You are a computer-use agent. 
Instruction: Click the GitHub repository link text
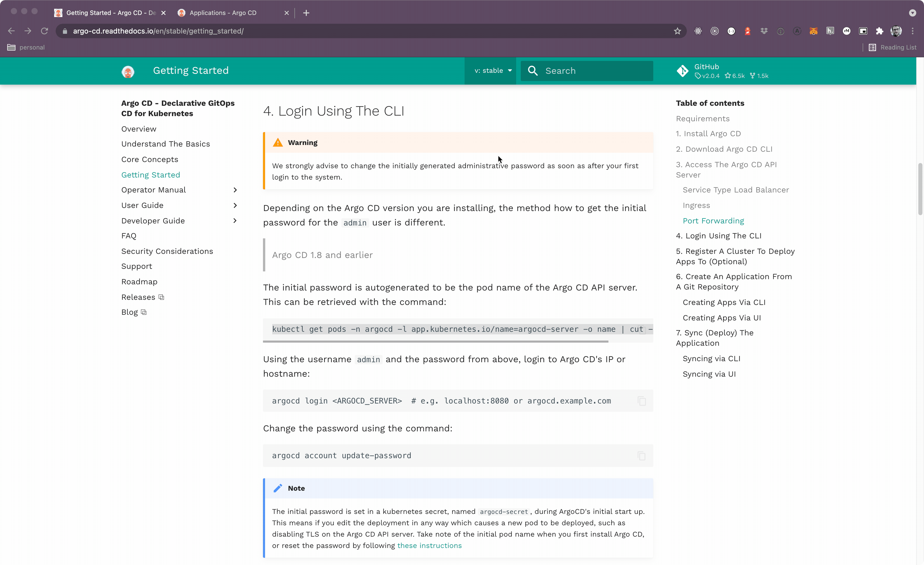coord(706,66)
